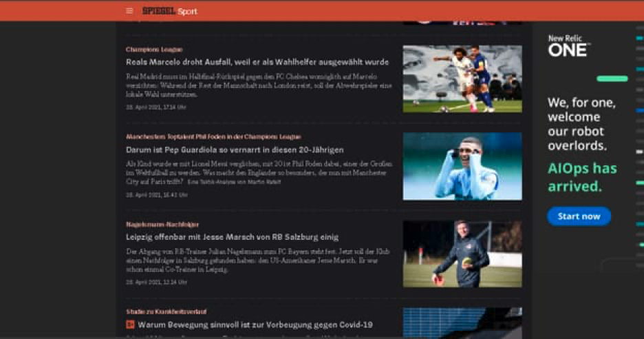
Task: Click the Start now ad button
Action: click(x=579, y=216)
